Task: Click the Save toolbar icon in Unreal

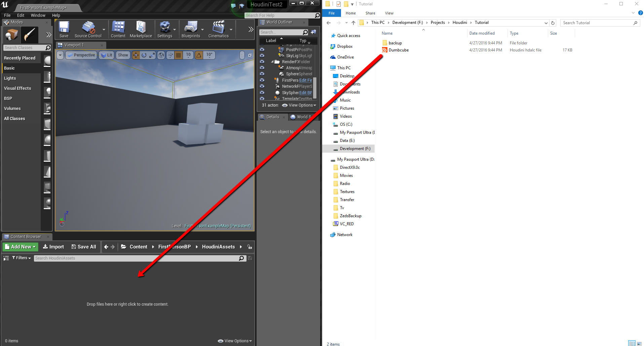Action: click(64, 29)
